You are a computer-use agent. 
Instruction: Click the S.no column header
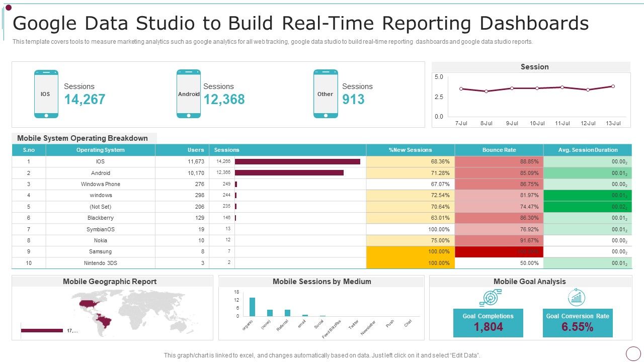point(29,150)
